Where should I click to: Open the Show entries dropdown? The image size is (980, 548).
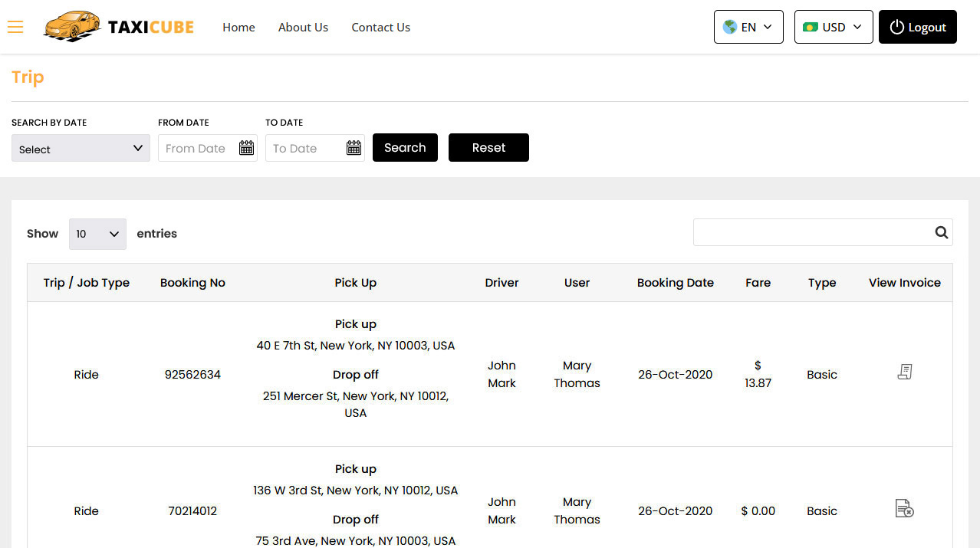97,234
